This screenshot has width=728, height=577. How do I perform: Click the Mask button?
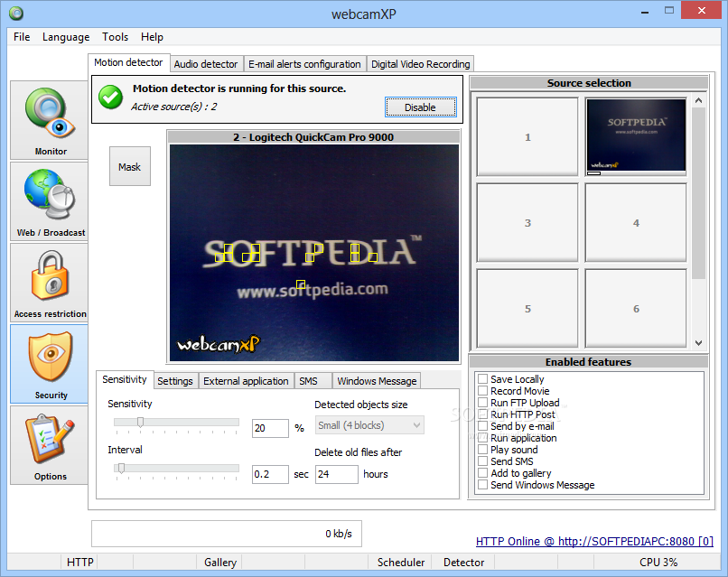[129, 167]
